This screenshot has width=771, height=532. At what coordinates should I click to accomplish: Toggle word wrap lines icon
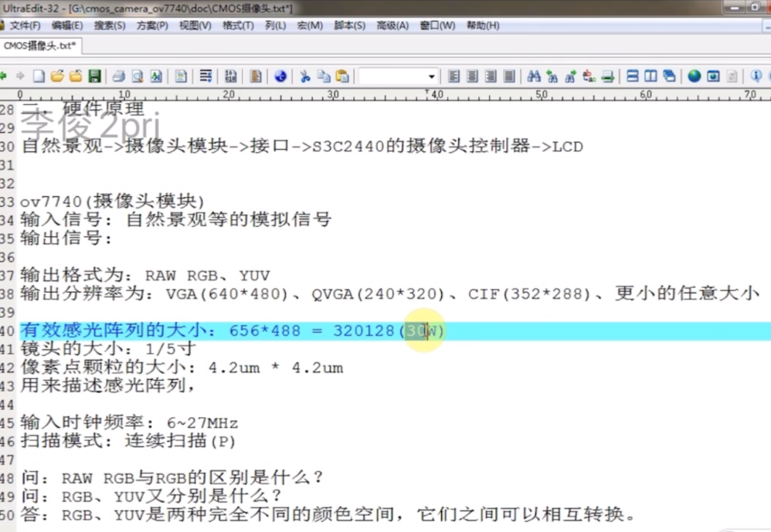pyautogui.click(x=206, y=76)
